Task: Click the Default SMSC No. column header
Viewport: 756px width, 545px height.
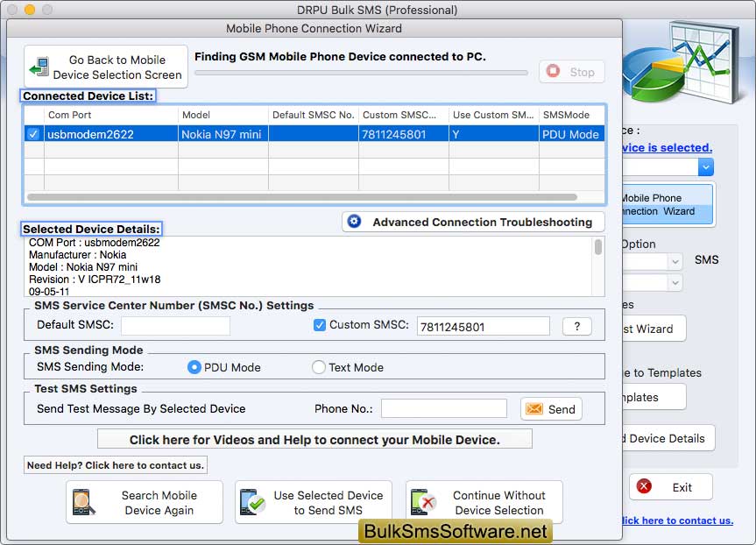Action: (314, 115)
